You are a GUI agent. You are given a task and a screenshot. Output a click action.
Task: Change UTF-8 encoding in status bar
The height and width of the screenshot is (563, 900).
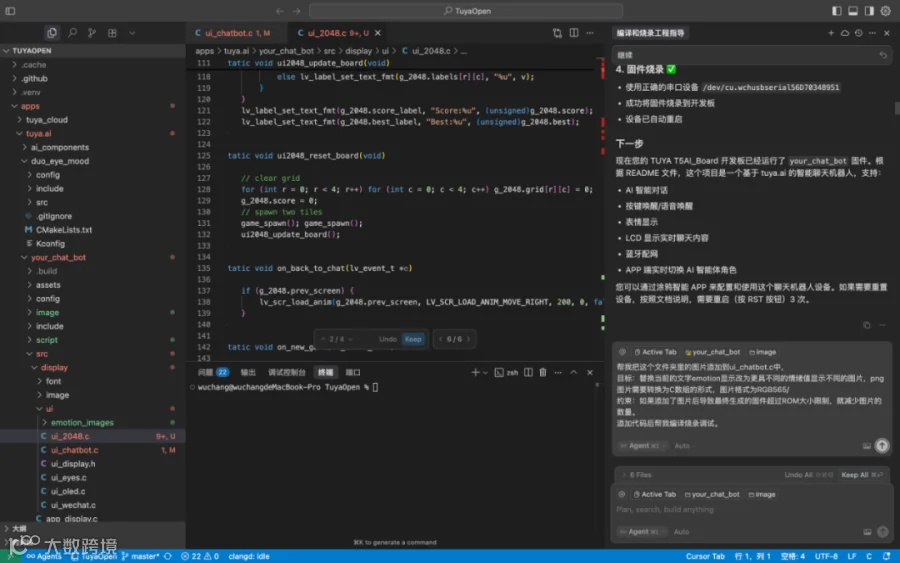(827, 556)
